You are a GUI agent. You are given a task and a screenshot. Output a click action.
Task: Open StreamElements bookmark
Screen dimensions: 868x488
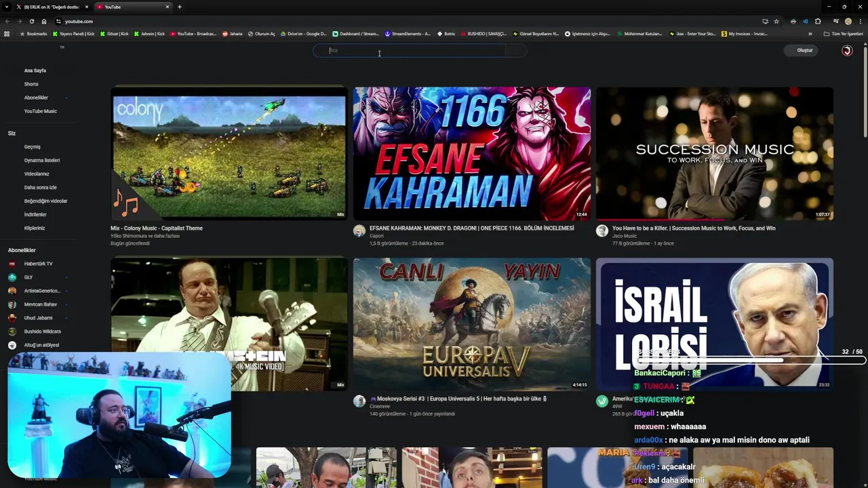408,34
